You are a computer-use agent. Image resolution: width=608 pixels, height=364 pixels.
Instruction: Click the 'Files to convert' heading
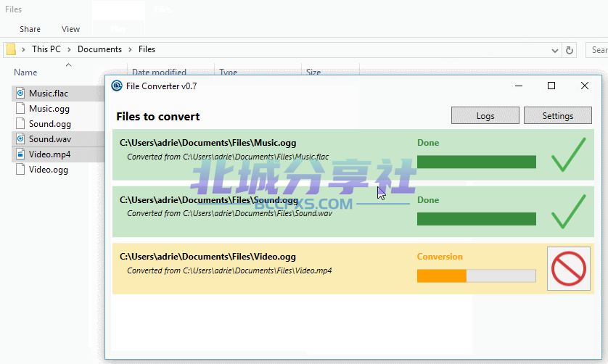(158, 117)
